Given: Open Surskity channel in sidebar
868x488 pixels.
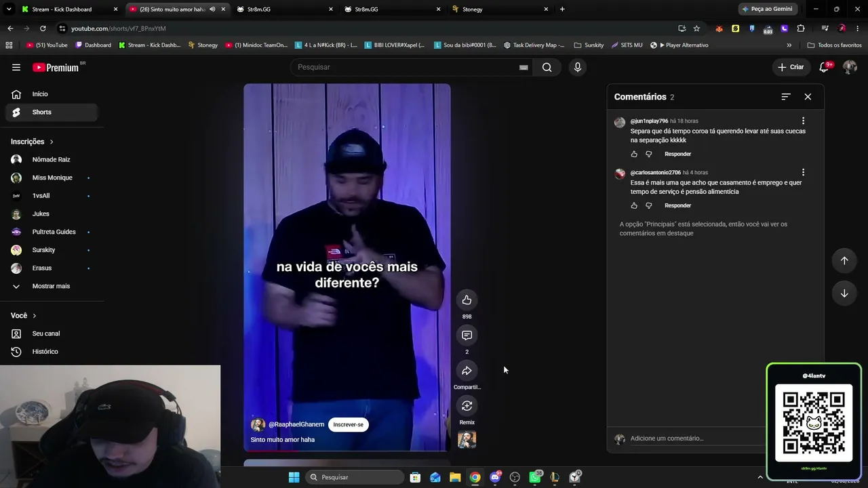Looking at the screenshot, I should tap(52, 250).
